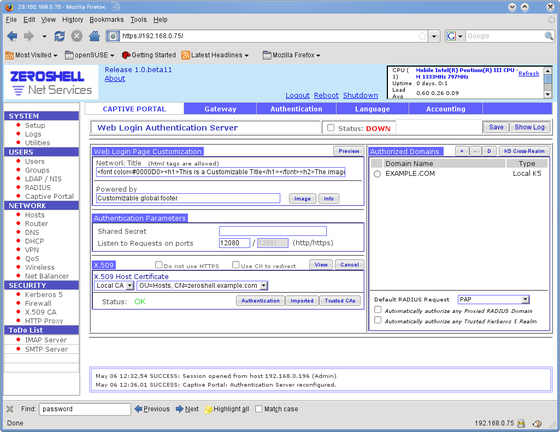560x432 pixels.
Task: Go back with the Firefox back arrow
Action: click(12, 36)
